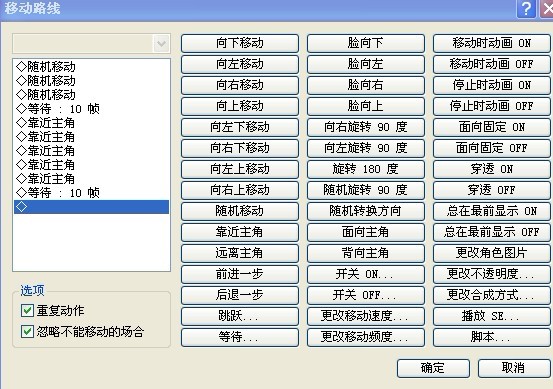The width and height of the screenshot is (553, 389).
Task: Click 总在最前显示 ON
Action: (x=492, y=211)
